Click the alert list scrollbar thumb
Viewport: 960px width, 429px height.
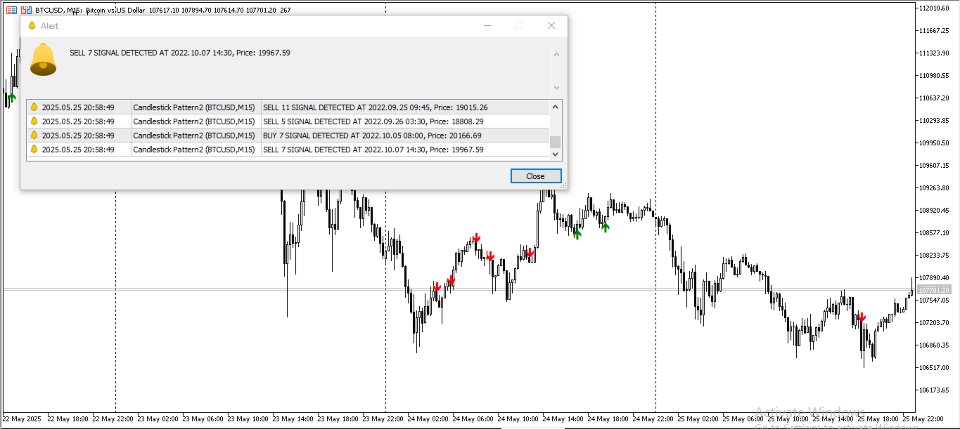[555, 142]
